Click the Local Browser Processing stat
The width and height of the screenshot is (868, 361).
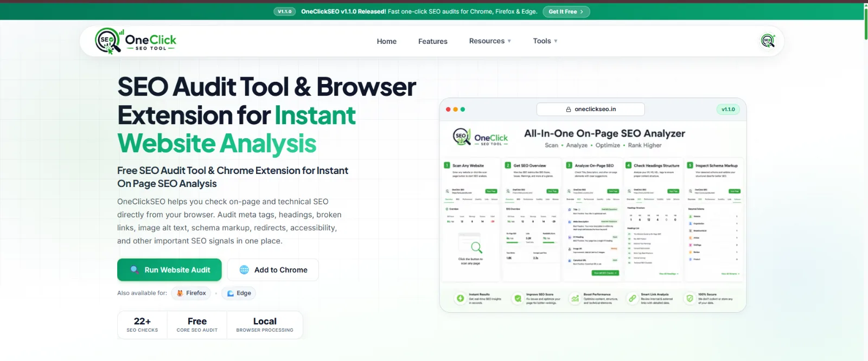[x=265, y=325]
